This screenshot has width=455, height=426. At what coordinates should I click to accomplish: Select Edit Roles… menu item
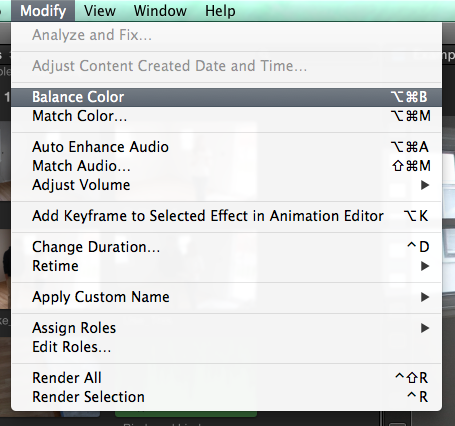pos(226,347)
